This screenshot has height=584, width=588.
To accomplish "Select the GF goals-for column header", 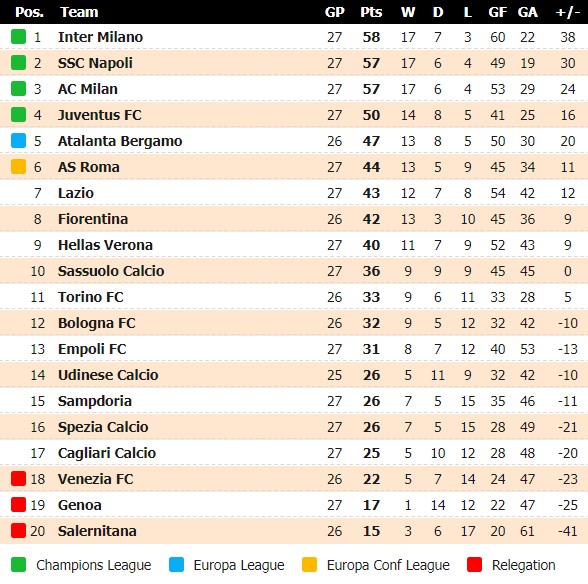I will click(498, 12).
